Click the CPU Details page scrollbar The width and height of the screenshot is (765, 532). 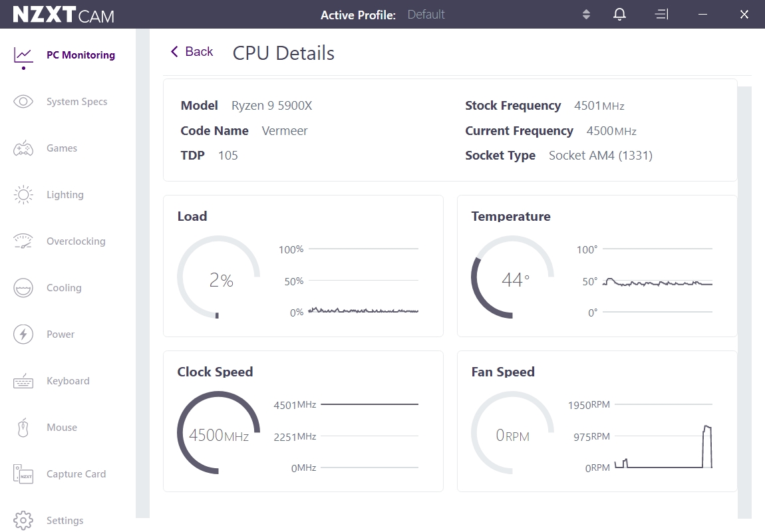click(744, 303)
